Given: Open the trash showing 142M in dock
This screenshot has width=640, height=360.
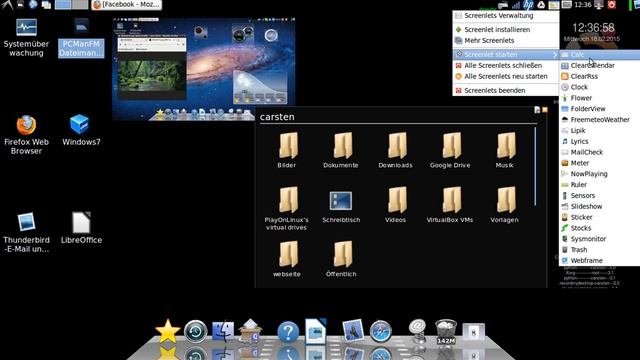Looking at the screenshot, I should pyautogui.click(x=446, y=332).
